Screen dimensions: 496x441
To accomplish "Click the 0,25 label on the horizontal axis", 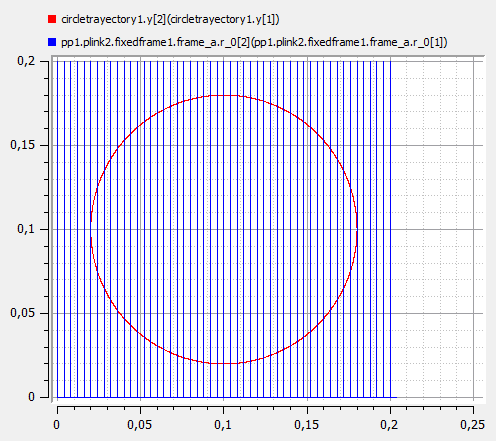I will click(473, 425).
